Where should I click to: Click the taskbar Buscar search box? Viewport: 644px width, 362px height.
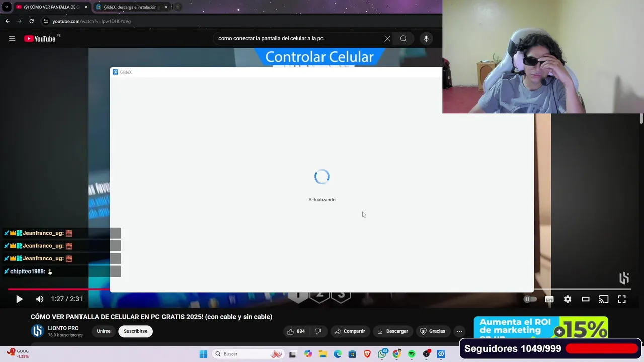249,354
